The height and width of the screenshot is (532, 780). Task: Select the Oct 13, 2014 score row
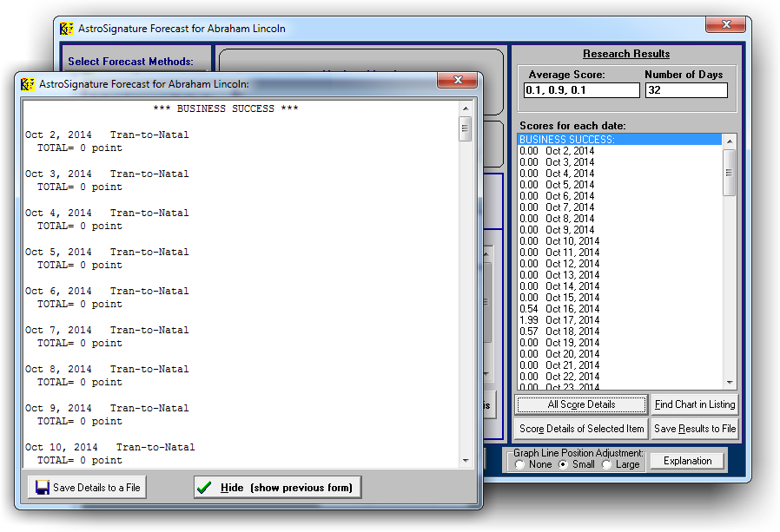click(620, 275)
